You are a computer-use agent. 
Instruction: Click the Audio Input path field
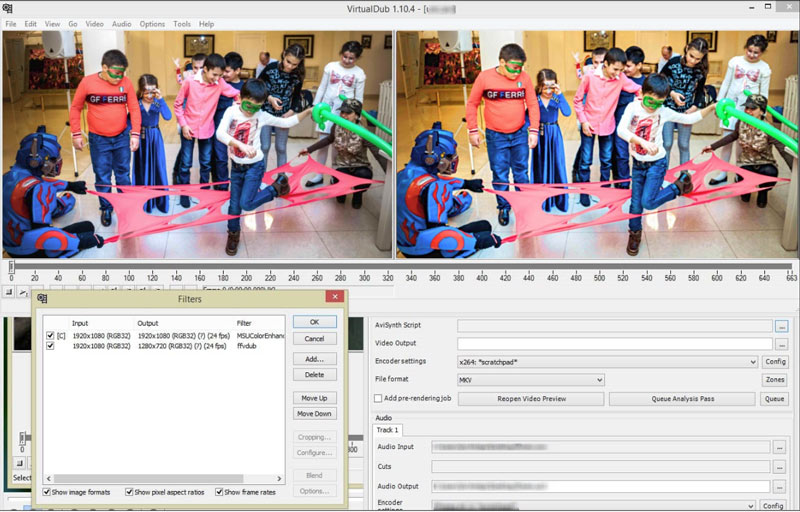coord(601,447)
